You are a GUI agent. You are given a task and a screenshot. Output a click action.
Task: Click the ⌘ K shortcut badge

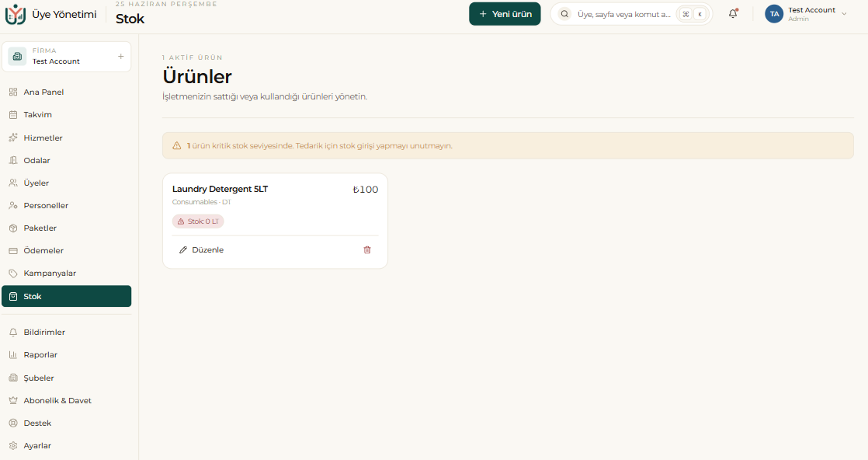(693, 15)
